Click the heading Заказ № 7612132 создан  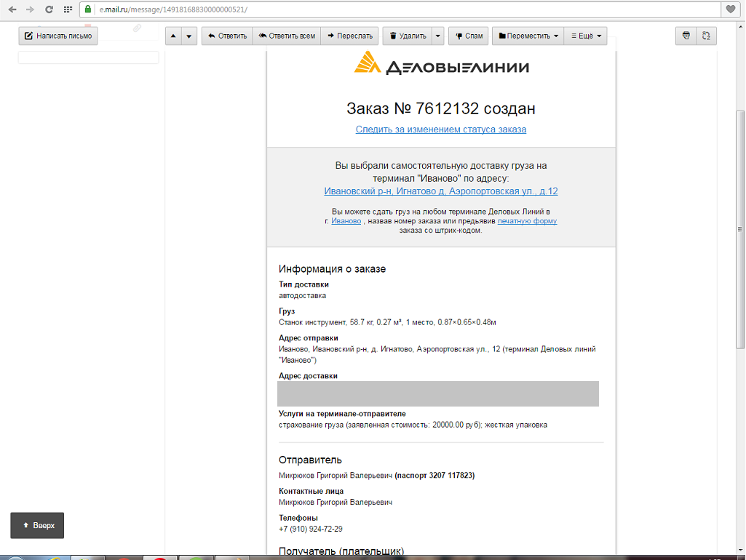click(441, 108)
